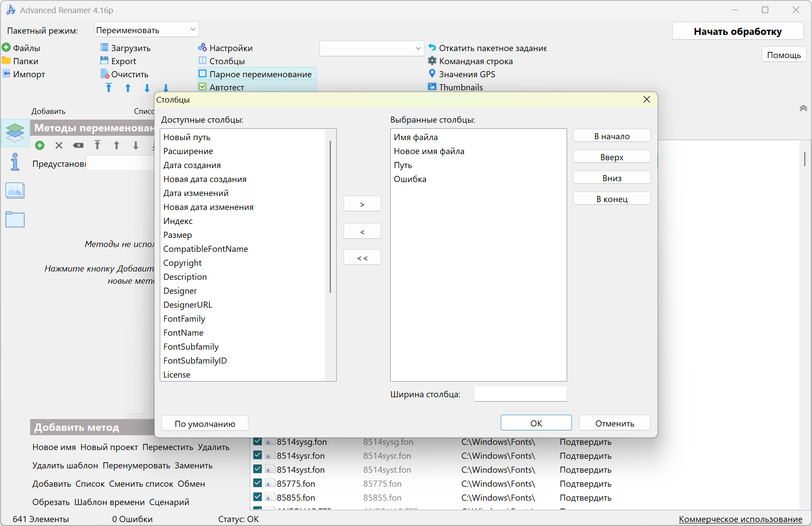Image resolution: width=812 pixels, height=526 pixels.
Task: Open the image preview sidebar icon
Action: tap(15, 191)
